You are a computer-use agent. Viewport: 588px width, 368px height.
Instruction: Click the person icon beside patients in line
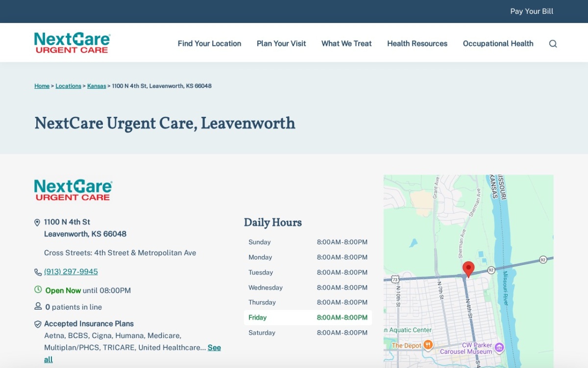tap(38, 306)
